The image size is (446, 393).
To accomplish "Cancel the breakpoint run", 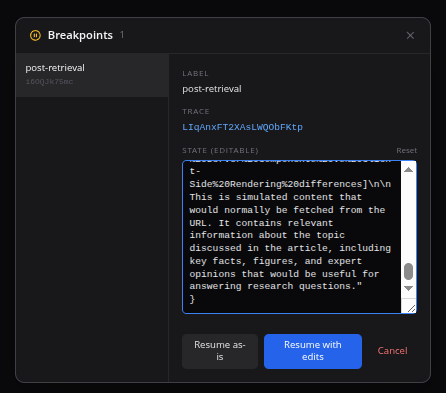I will tap(392, 351).
